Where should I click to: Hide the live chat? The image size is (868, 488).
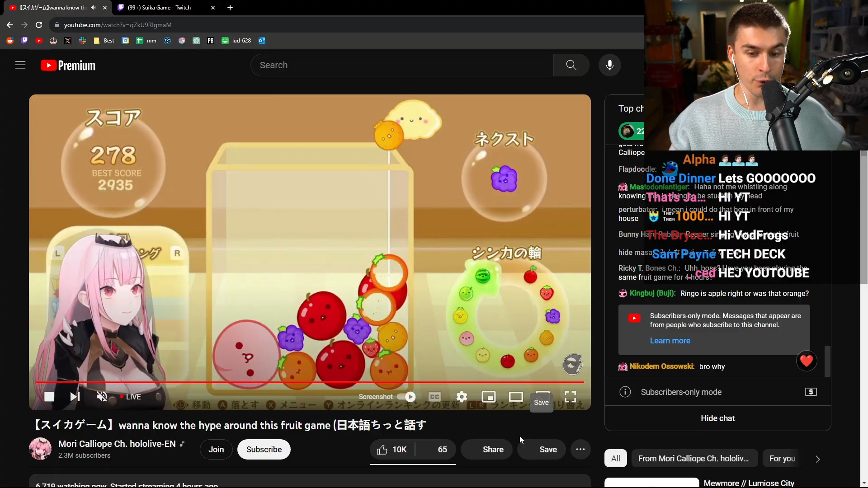tap(718, 418)
